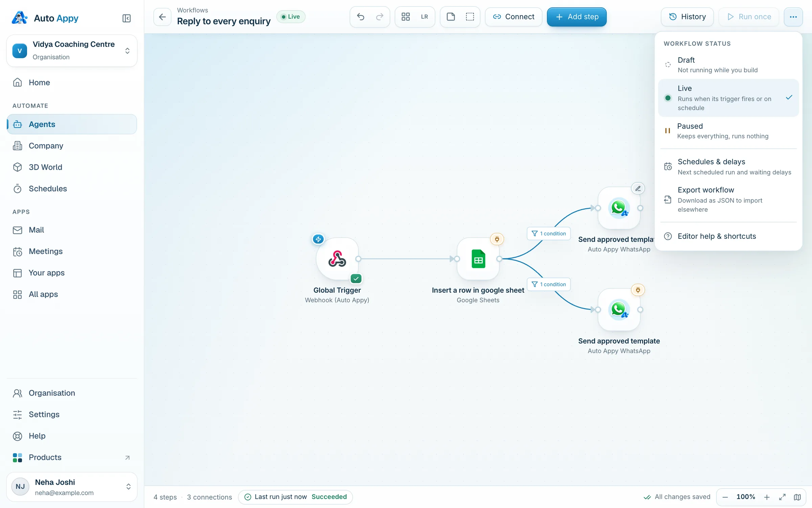
Task: Choose Export workflow from menu
Action: (x=728, y=199)
